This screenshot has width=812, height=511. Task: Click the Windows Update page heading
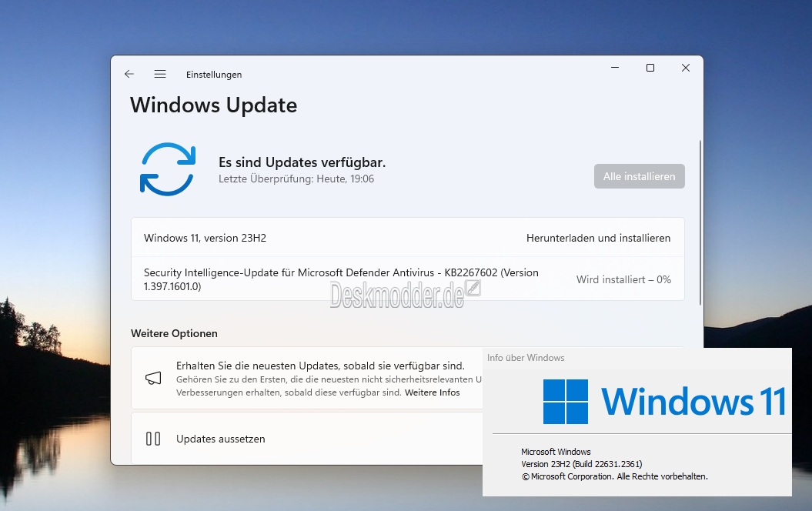coord(213,105)
